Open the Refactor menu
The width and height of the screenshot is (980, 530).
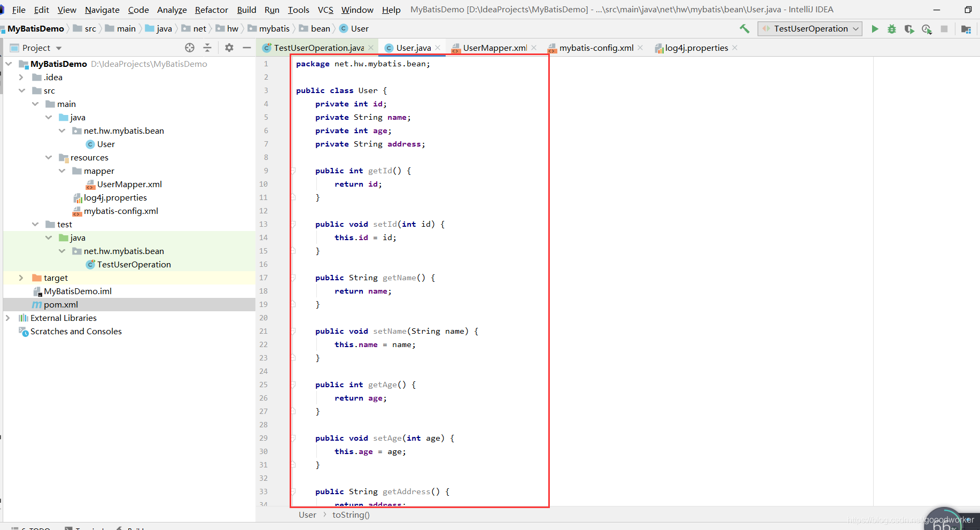point(211,10)
